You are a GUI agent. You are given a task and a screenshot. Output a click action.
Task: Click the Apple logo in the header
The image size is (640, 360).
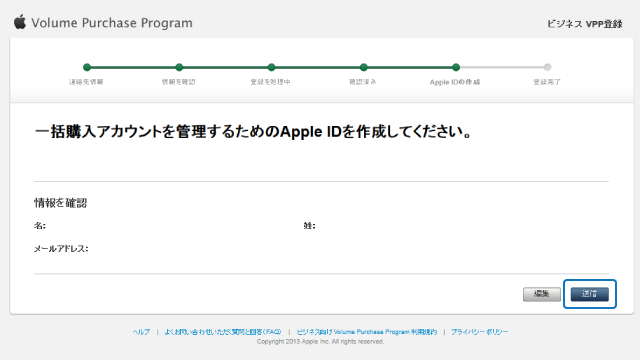(20, 22)
